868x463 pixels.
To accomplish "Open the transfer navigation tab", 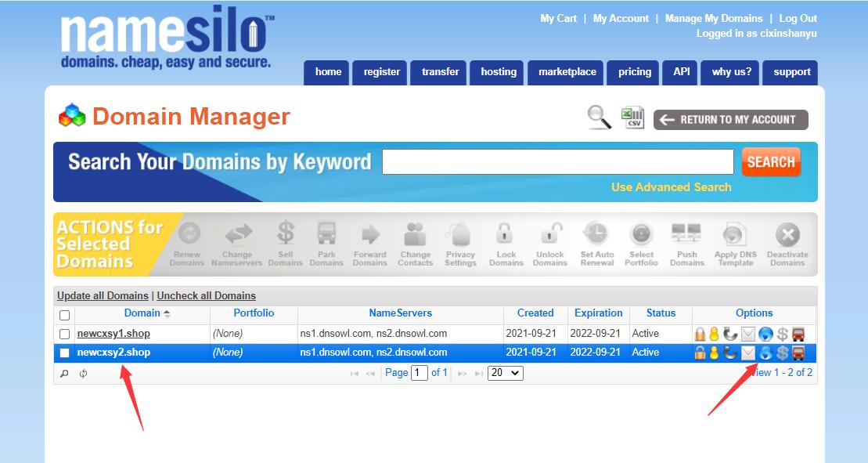I will 438,73.
